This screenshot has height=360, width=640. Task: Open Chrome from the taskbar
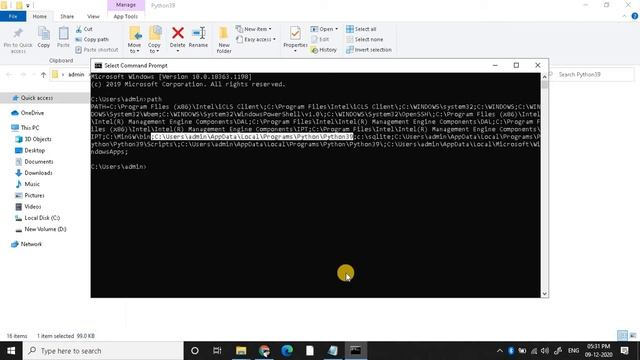264,351
